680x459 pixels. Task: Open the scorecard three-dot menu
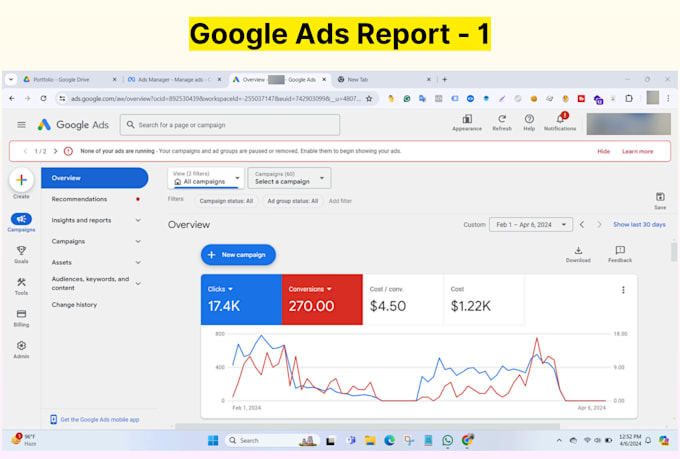click(623, 290)
